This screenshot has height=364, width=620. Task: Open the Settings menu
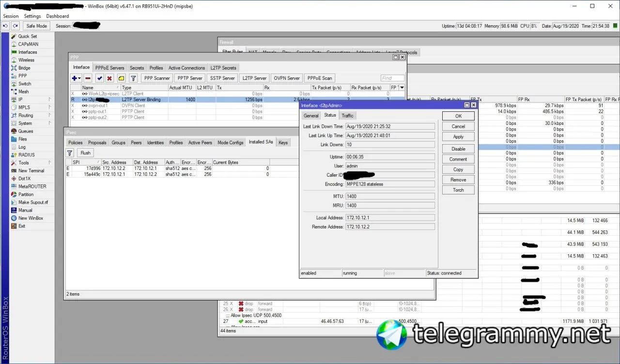point(32,16)
